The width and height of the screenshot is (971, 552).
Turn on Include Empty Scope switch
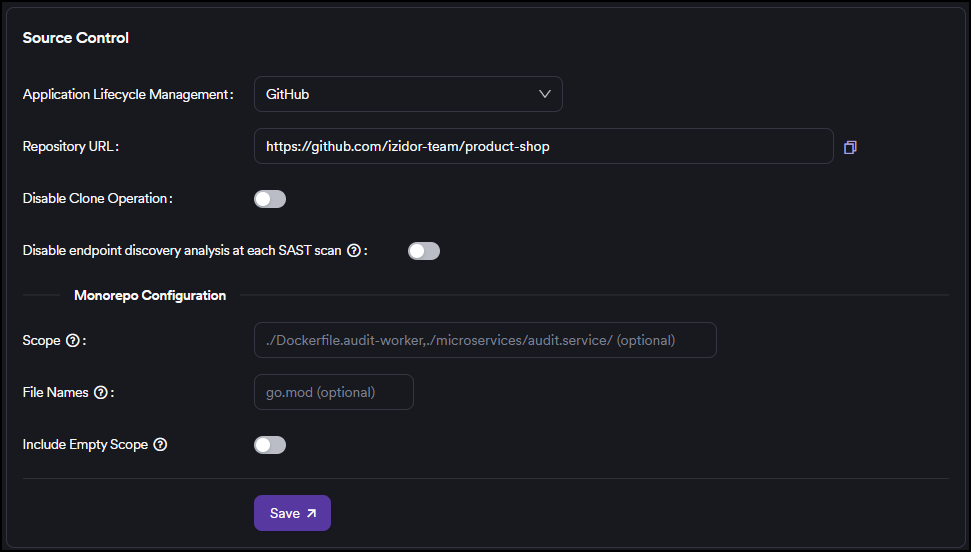pos(270,445)
